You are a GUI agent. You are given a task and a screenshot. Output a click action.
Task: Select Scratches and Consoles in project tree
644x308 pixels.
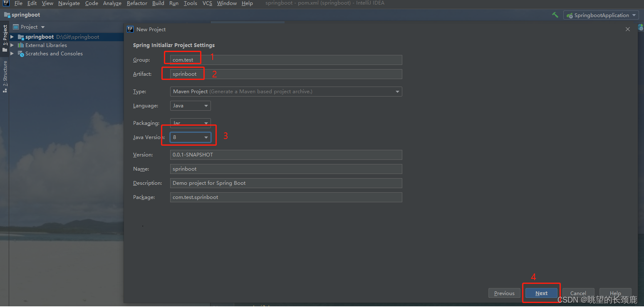pos(54,54)
